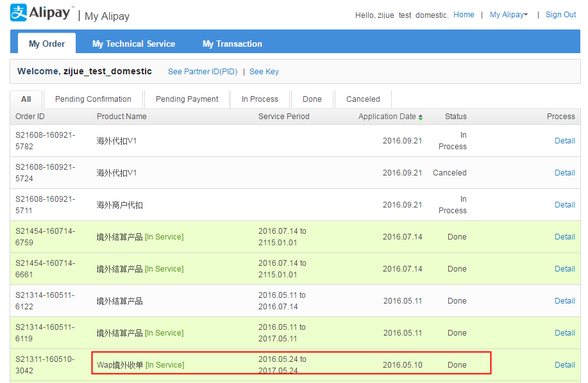Open Detail for order S21454-160714-6661
Image resolution: width=588 pixels, height=383 pixels.
pos(565,269)
